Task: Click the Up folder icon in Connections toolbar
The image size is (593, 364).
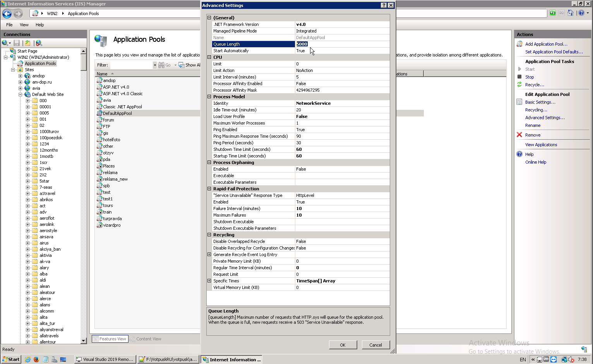Action: [x=27, y=43]
